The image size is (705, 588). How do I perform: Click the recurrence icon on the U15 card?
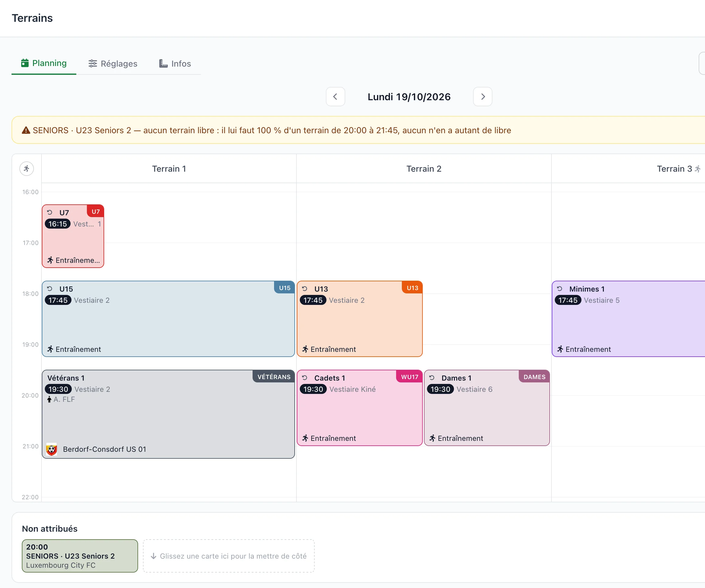coord(50,289)
